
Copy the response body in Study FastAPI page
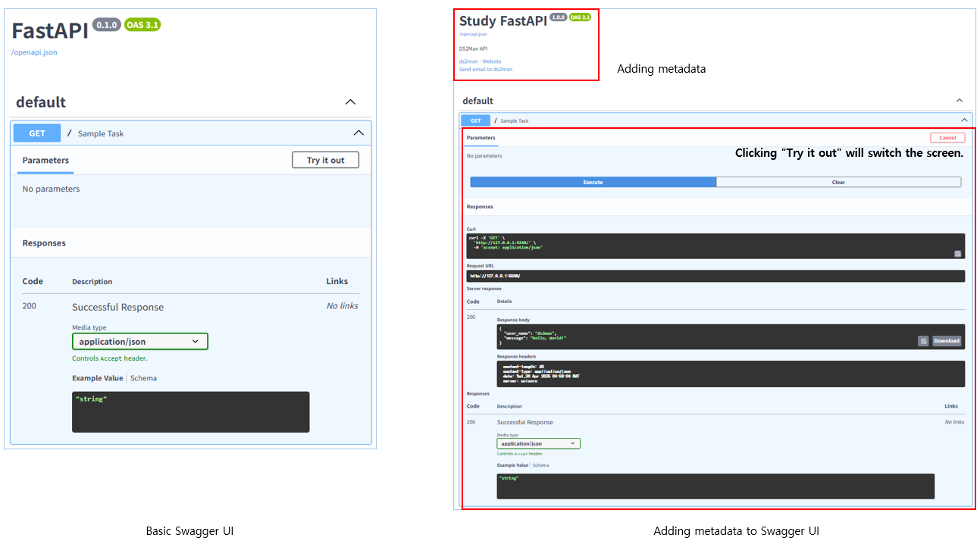pyautogui.click(x=923, y=341)
